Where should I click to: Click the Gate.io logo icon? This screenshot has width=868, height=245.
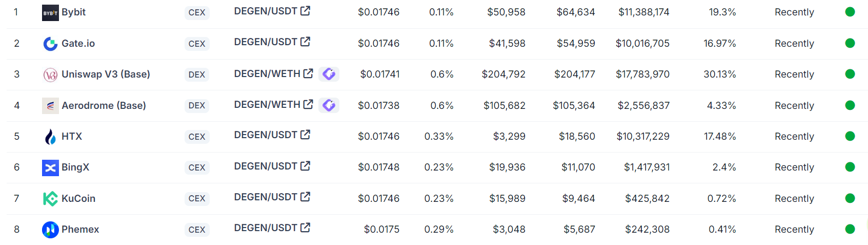pos(50,44)
